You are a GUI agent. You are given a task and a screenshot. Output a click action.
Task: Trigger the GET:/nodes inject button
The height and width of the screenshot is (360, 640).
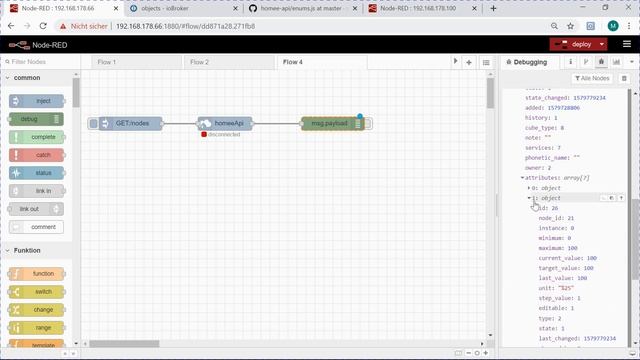pos(93,123)
